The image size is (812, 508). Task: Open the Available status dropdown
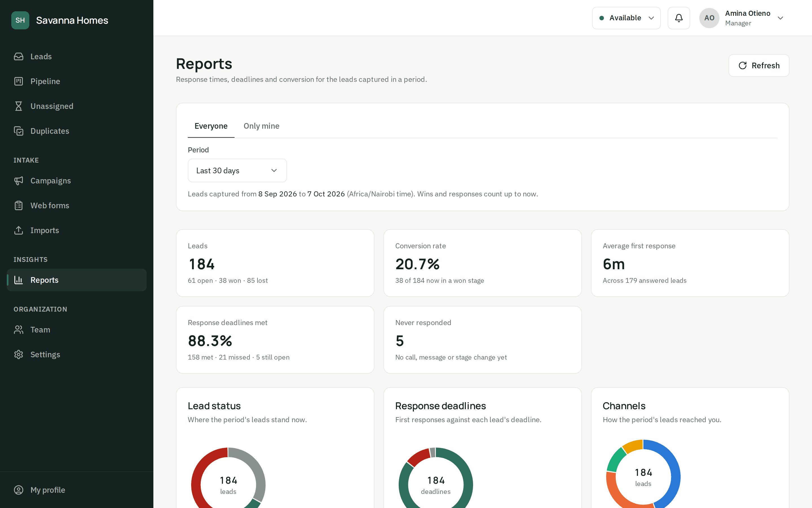(x=626, y=18)
